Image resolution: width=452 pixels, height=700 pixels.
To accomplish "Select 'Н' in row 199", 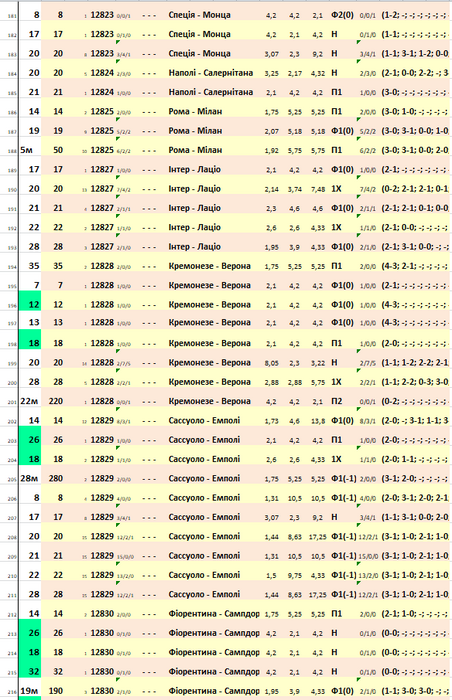I will pyautogui.click(x=334, y=362).
